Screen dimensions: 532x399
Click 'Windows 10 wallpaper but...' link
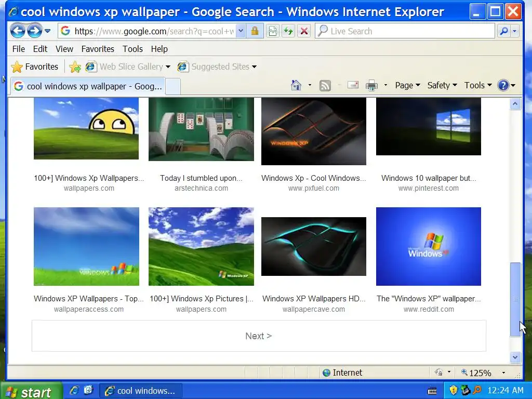coord(429,178)
